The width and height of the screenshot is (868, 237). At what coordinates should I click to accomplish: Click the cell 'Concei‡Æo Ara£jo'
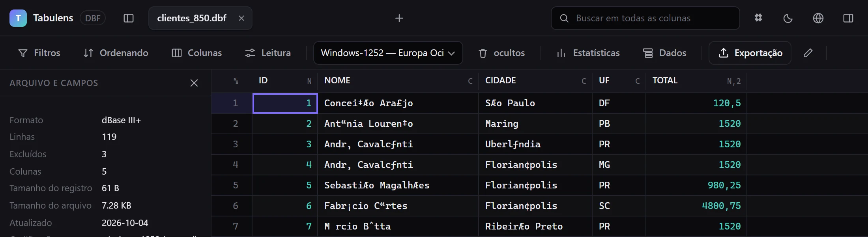398,103
